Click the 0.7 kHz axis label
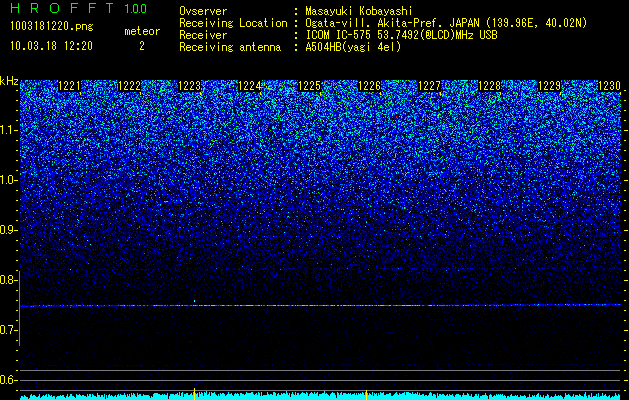 [8, 330]
